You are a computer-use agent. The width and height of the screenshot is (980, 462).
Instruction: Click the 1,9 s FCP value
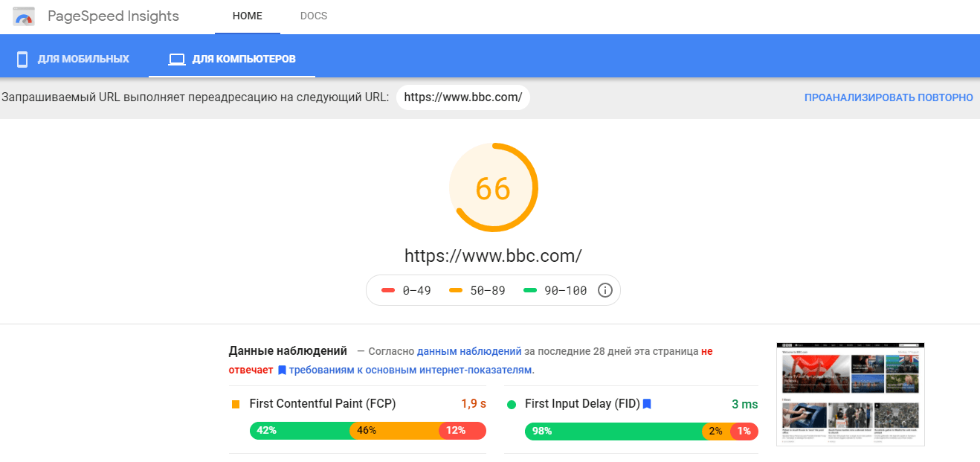(x=474, y=404)
